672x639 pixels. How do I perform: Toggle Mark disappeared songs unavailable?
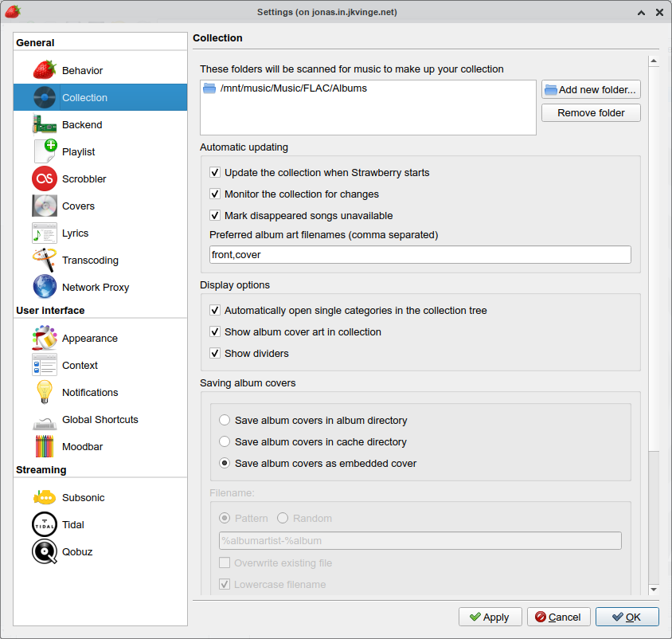tap(215, 215)
